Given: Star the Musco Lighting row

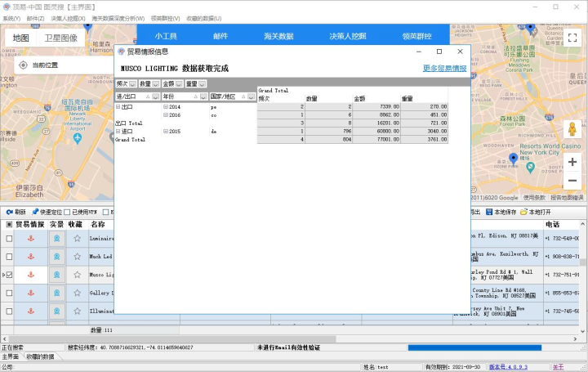Looking at the screenshot, I should pos(78,275).
